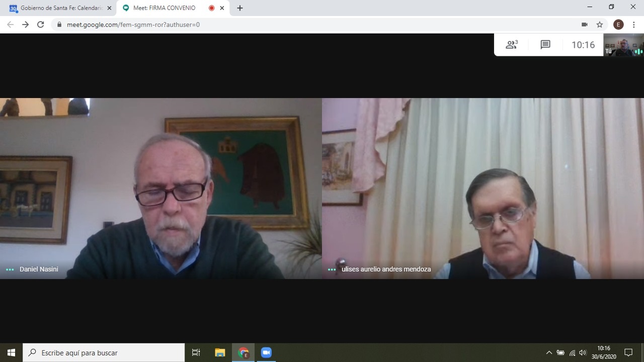Reload the Meet page
Screen dimensions: 644x362
[41, 25]
